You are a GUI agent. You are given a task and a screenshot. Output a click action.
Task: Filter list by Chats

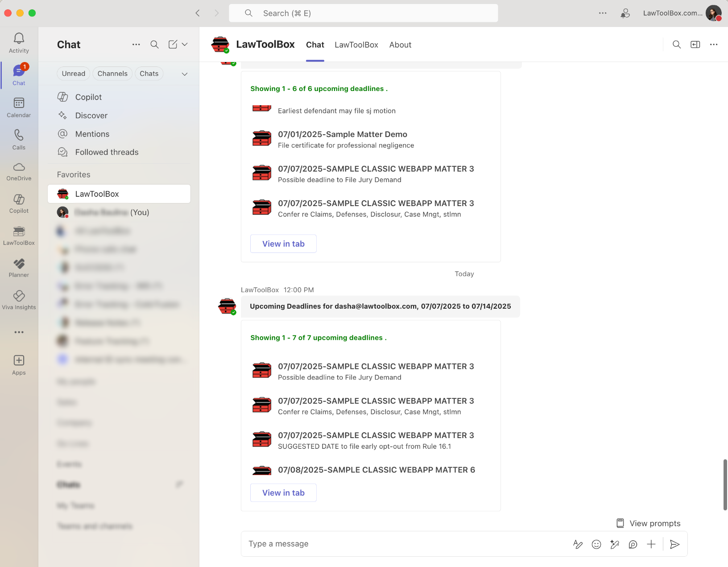pyautogui.click(x=149, y=74)
